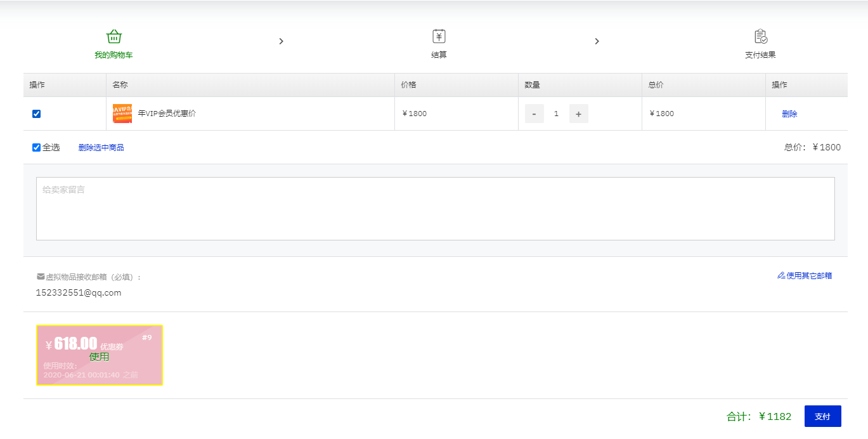The height and width of the screenshot is (439, 868).
Task: Increase quantity with the plus button
Action: [x=578, y=114]
